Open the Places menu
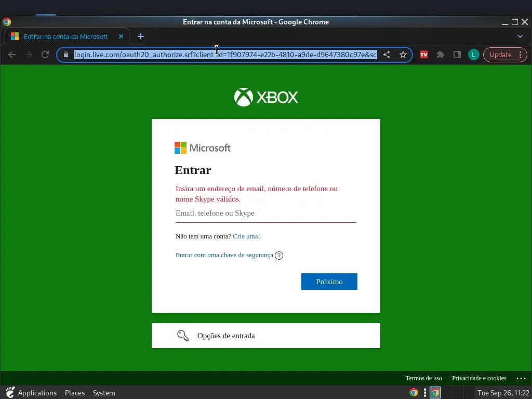This screenshot has width=532, height=399. tap(75, 393)
